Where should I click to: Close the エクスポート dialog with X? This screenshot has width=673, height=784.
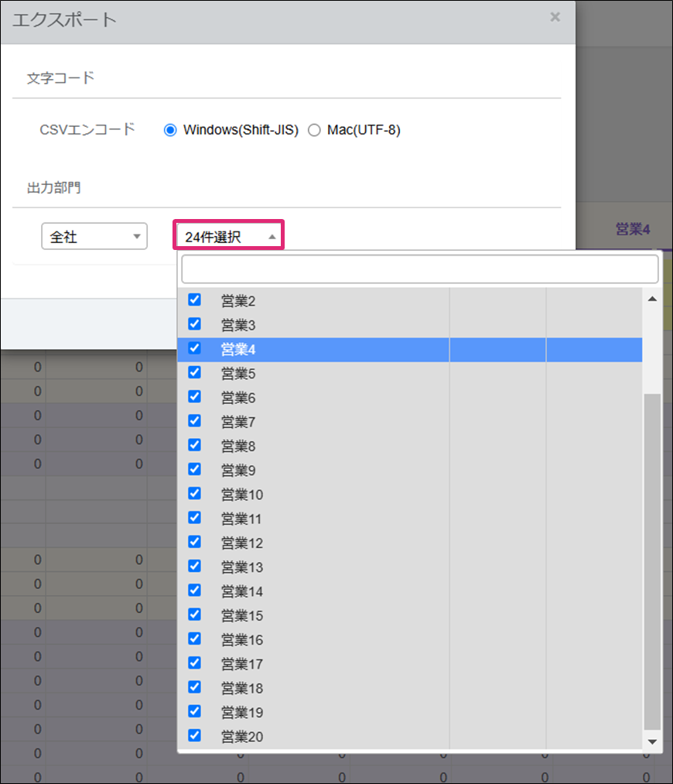(555, 17)
